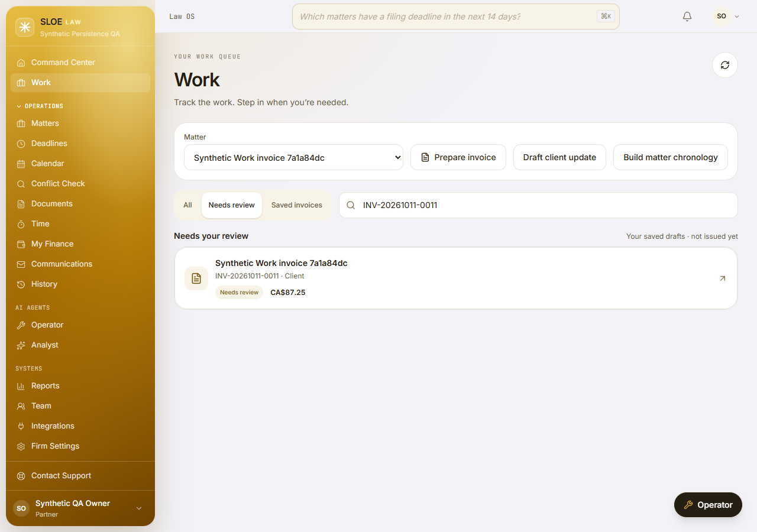Open Reports in the sidebar
Viewport: 757px width, 532px height.
80,385
